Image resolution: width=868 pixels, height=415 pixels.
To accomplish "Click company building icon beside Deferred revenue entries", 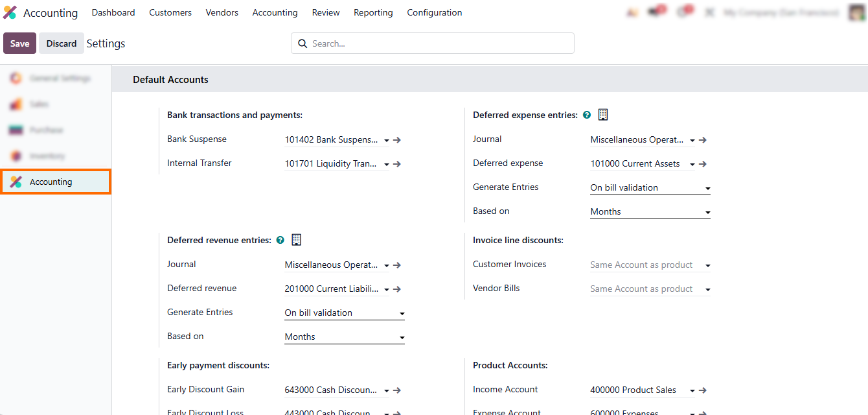I will [297, 240].
